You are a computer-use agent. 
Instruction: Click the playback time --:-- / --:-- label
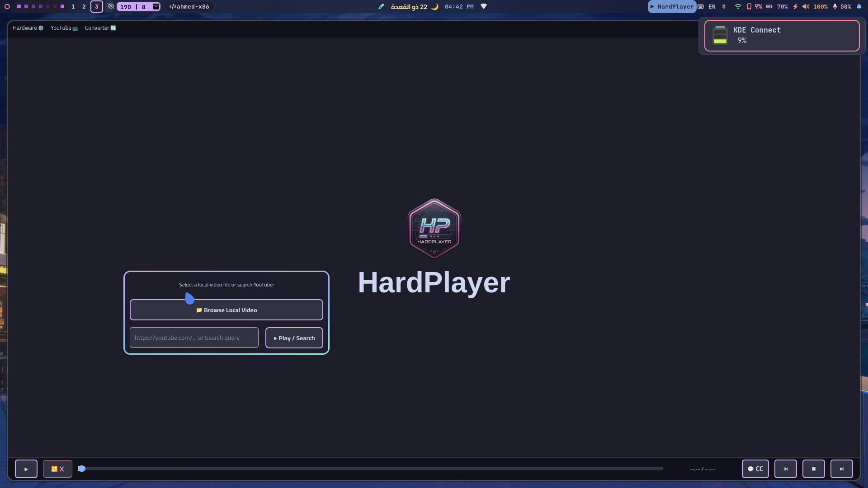(703, 469)
